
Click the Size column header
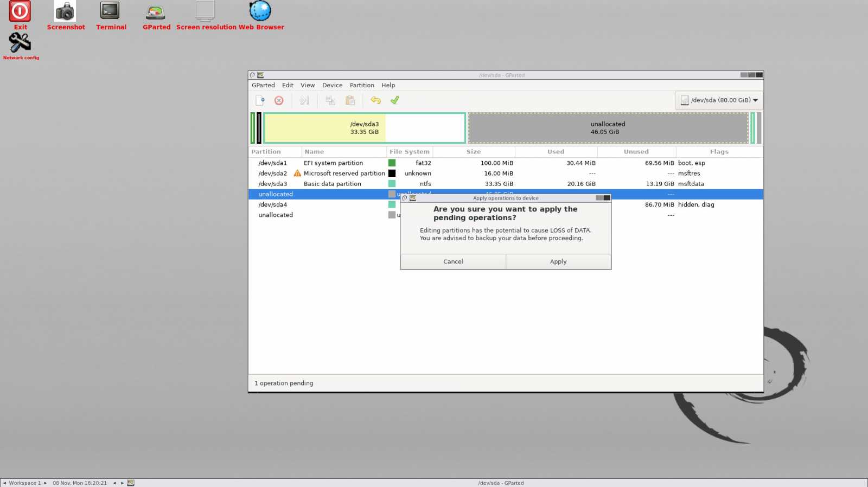pos(474,152)
